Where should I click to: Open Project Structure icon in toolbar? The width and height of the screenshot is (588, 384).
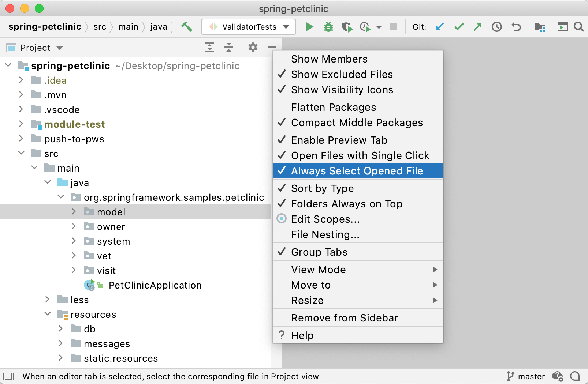point(540,27)
